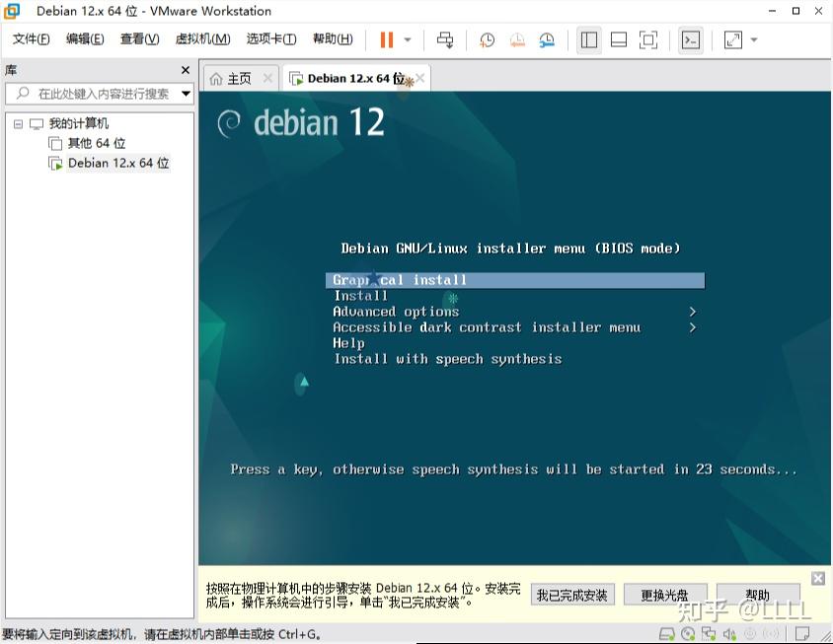The width and height of the screenshot is (833, 644).
Task: Open the snapshot manager icon
Action: pyautogui.click(x=547, y=39)
